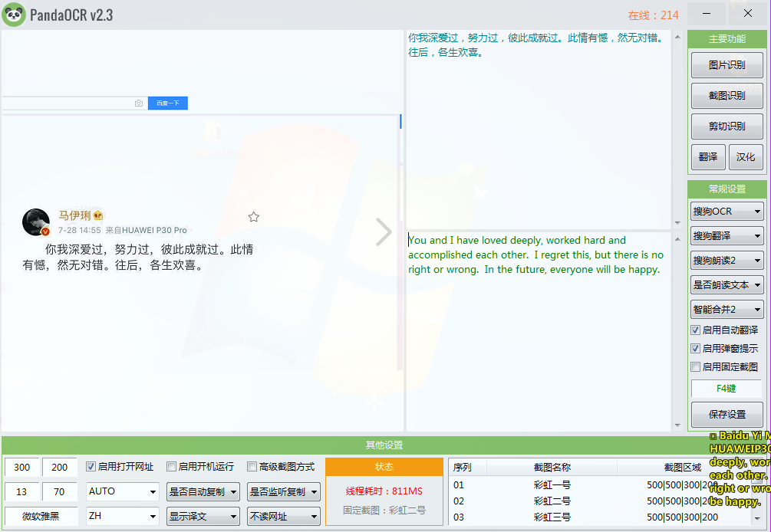
Task: Open the 是否朗读文本 dropdown
Action: coord(727,285)
